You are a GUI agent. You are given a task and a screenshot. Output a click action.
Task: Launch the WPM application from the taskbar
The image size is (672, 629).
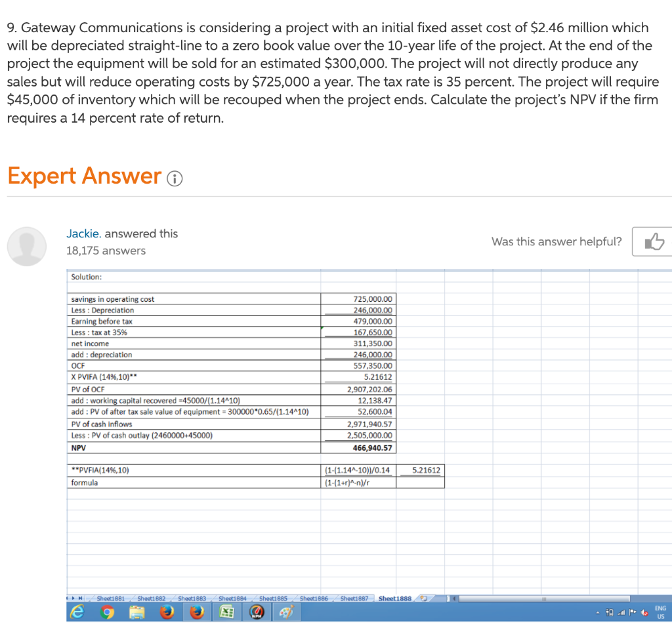256,613
